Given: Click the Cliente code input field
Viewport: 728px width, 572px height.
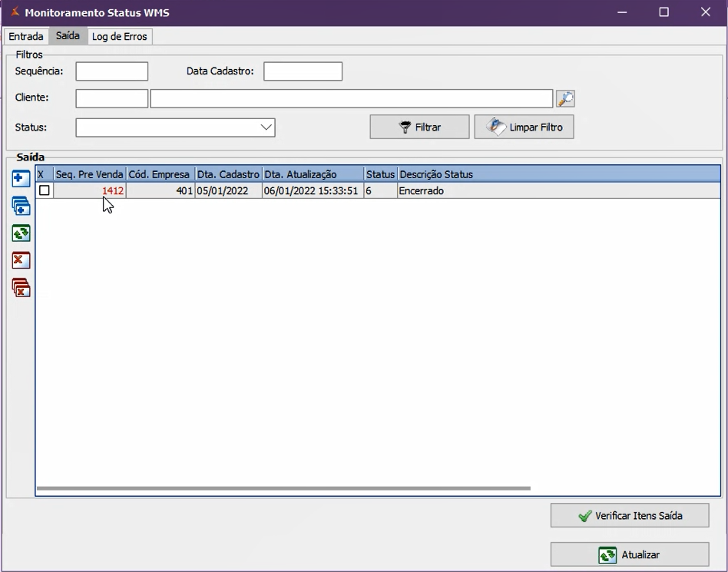Looking at the screenshot, I should [112, 98].
